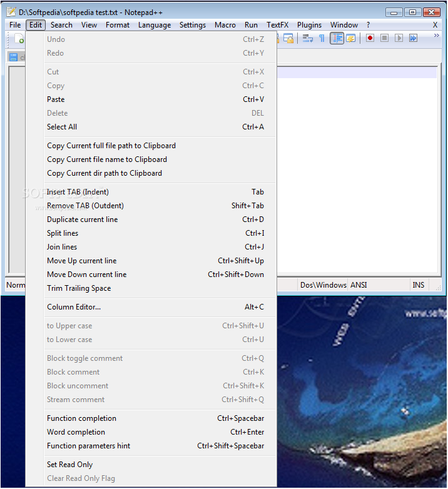
Task: Click run macro multiple times icon
Action: (x=413, y=38)
